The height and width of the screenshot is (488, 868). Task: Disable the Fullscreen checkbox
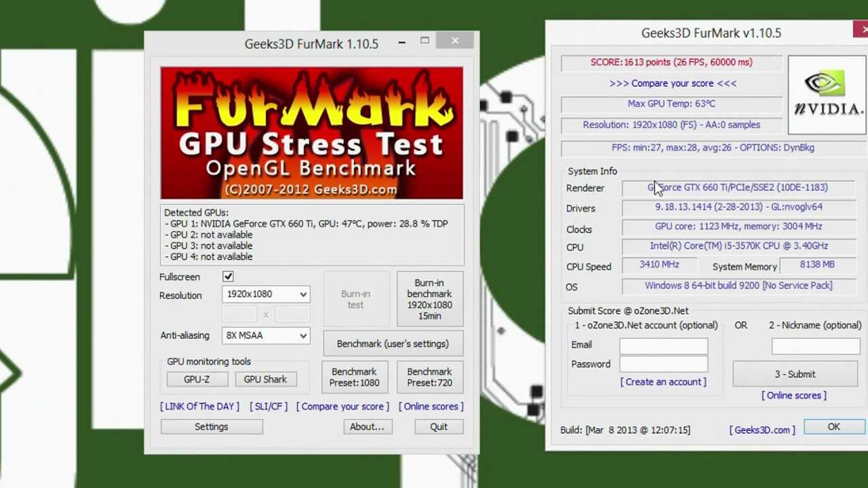point(228,276)
